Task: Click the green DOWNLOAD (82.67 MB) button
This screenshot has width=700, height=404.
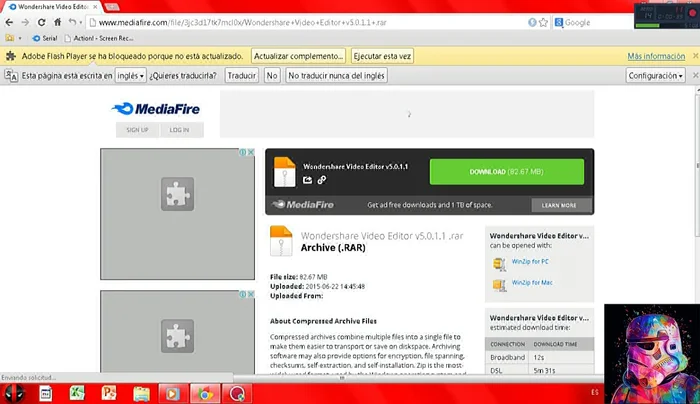Action: 506,172
